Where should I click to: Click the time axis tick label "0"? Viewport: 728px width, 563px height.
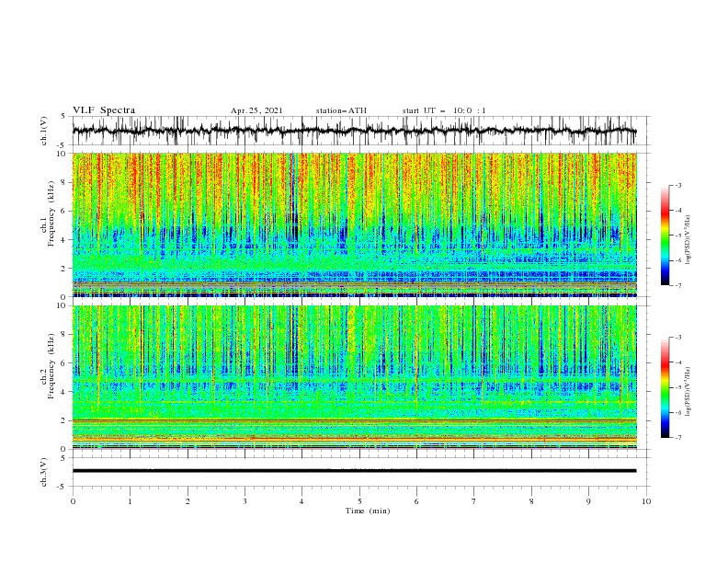[73, 501]
